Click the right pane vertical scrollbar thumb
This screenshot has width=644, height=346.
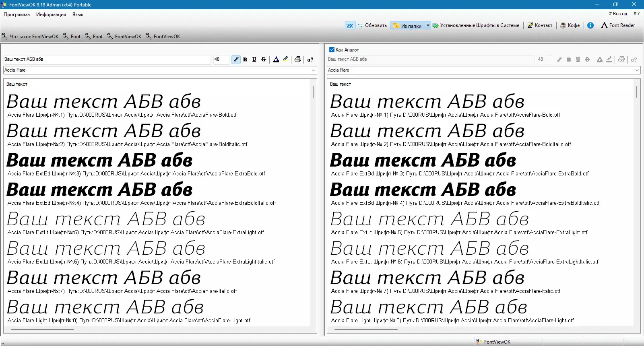(x=637, y=92)
